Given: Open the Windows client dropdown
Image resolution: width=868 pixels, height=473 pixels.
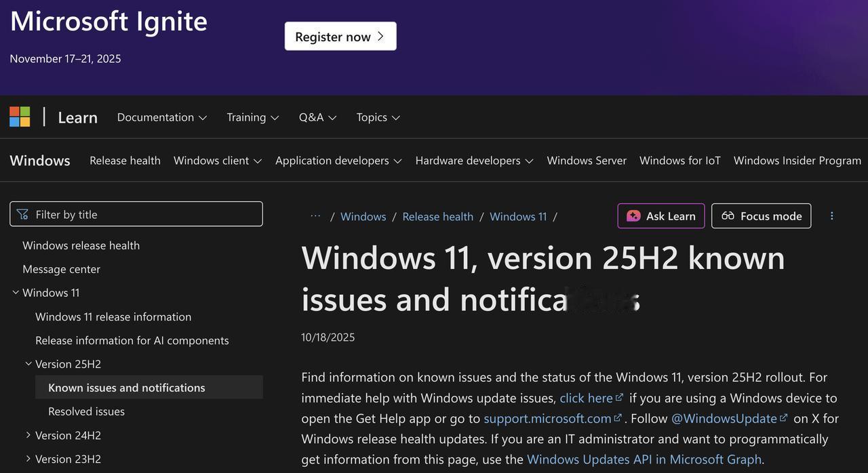Looking at the screenshot, I should pos(217,161).
